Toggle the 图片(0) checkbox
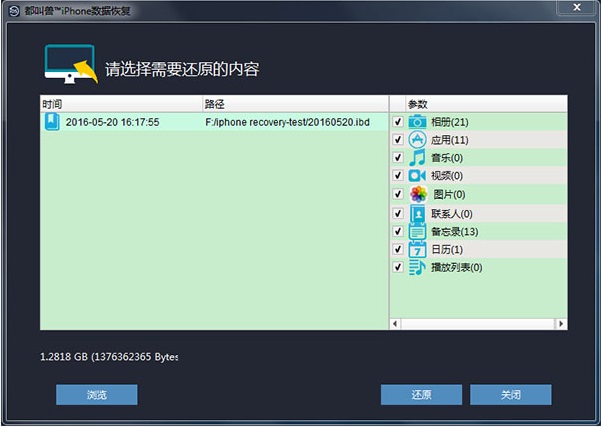601x427 pixels. (x=398, y=194)
